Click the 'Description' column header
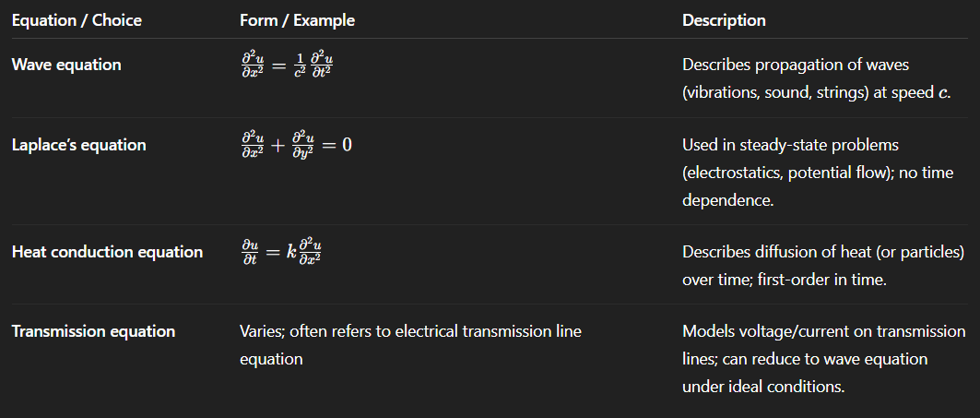The width and height of the screenshot is (980, 418). pyautogui.click(x=724, y=20)
